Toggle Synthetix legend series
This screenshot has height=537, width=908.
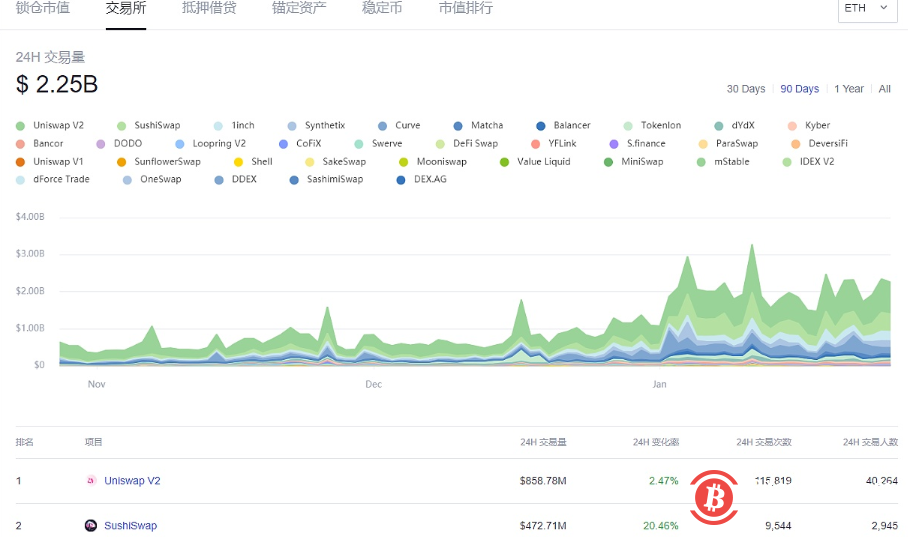click(316, 125)
